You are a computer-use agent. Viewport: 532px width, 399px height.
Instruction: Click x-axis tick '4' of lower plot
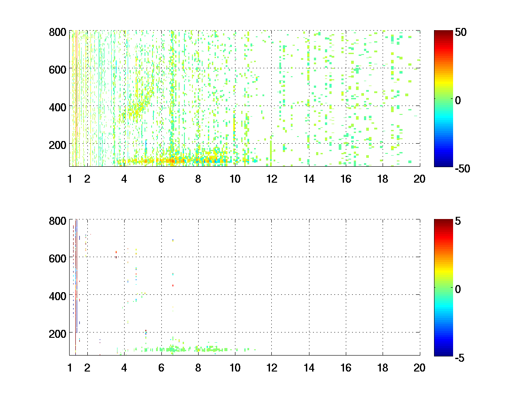(x=124, y=368)
